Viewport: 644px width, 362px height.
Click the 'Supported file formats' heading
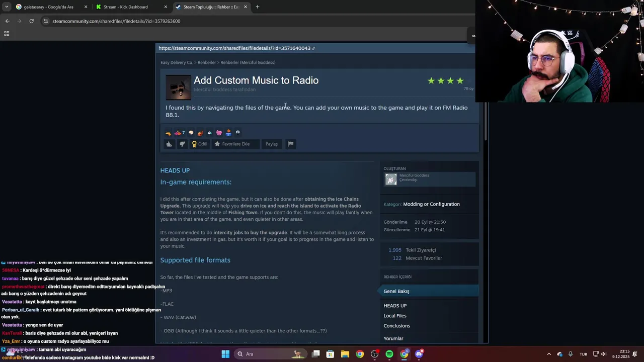pos(195,260)
